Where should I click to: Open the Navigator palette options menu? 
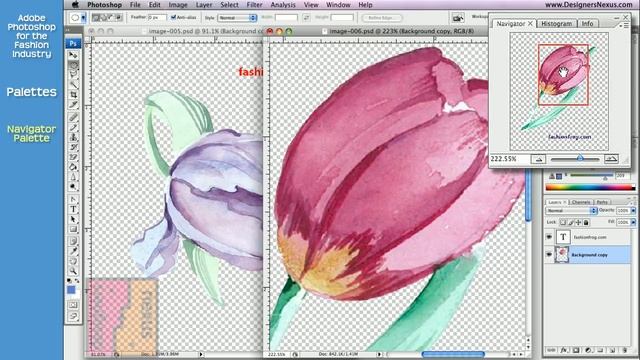point(625,25)
